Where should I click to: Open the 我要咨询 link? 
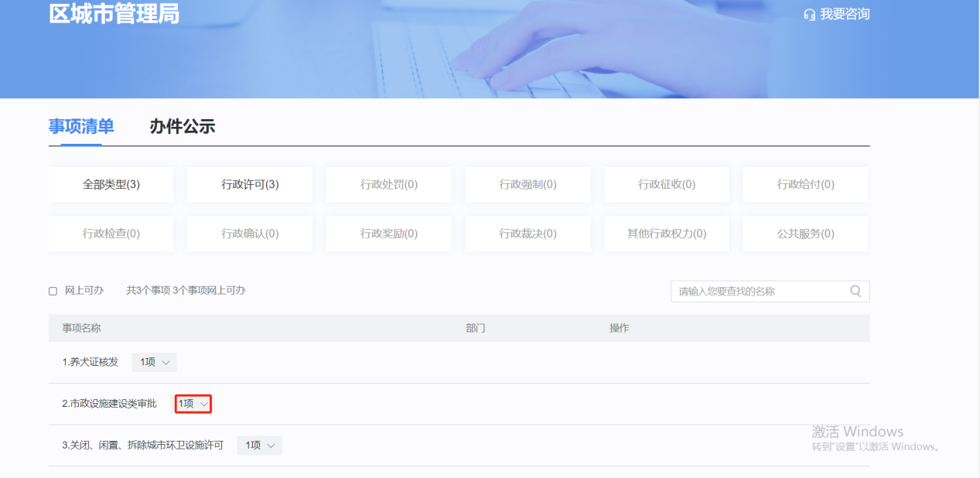pyautogui.click(x=842, y=14)
